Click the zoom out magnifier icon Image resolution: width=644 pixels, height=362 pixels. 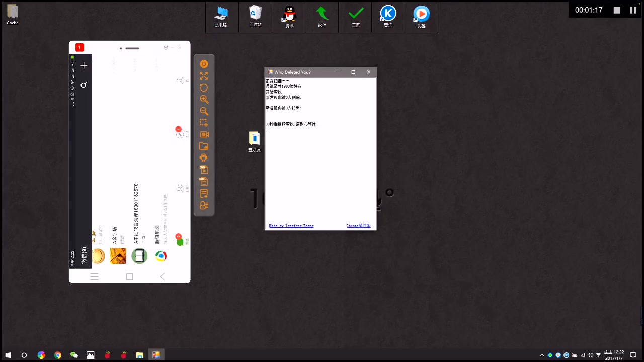click(x=204, y=111)
